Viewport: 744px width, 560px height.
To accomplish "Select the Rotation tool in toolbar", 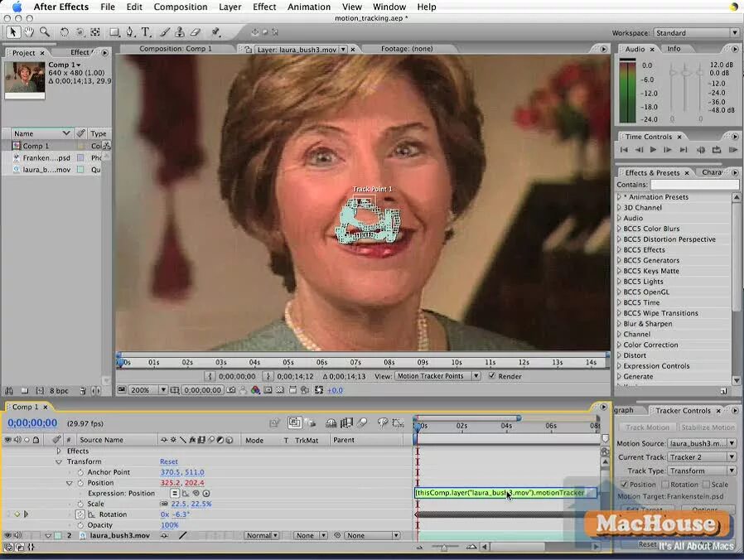I will click(64, 32).
